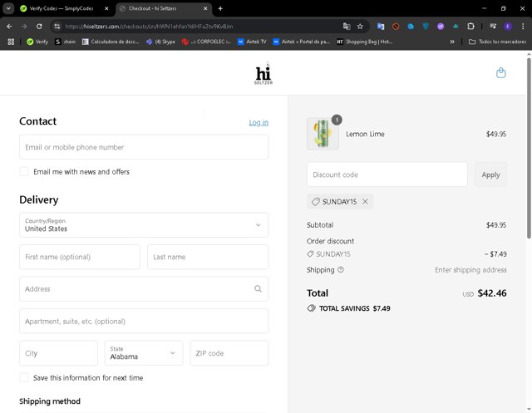532x413 pixels.
Task: Focus the First name field
Action: point(80,257)
